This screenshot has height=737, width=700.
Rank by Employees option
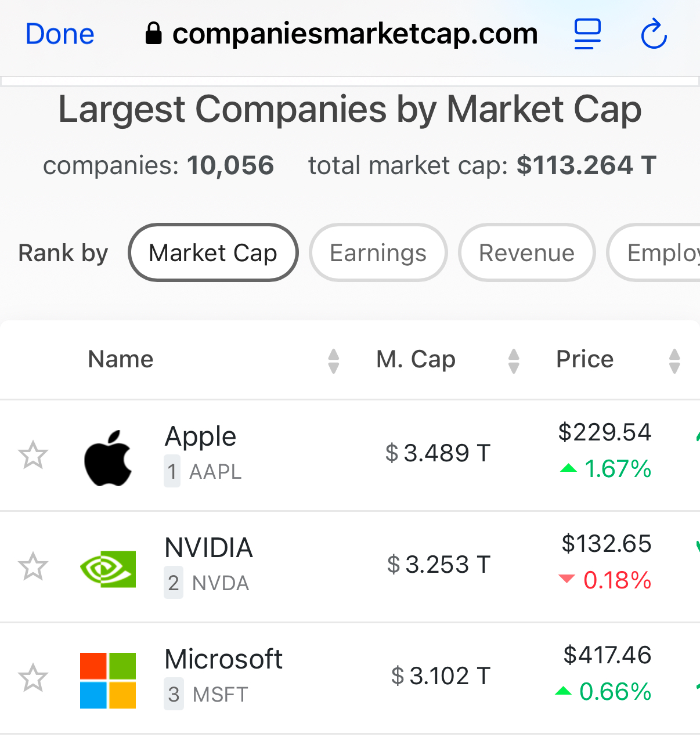(654, 252)
